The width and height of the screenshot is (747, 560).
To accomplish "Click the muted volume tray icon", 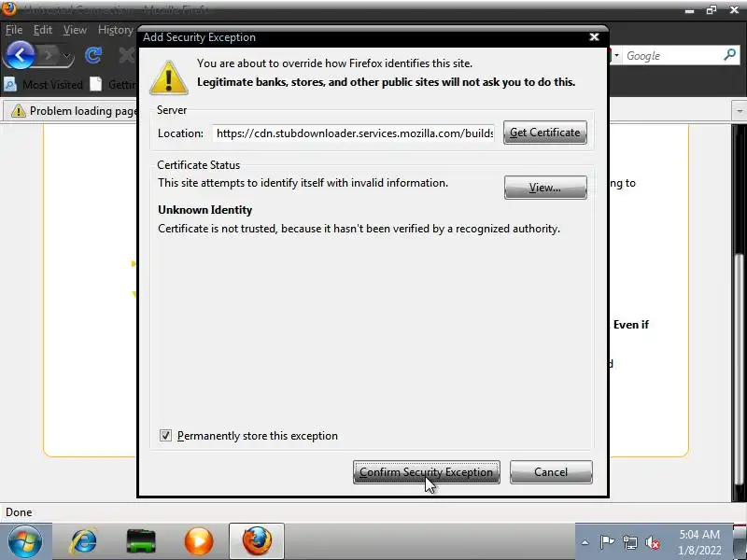I will coord(652,542).
